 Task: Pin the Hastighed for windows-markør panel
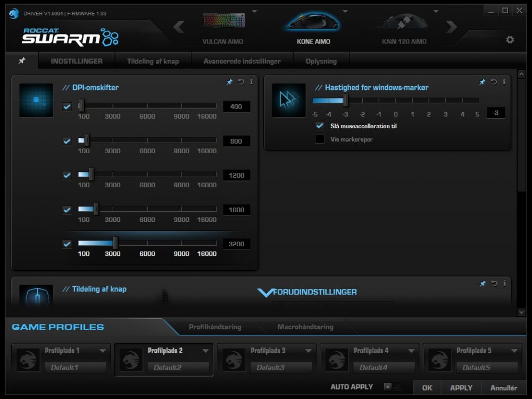tap(482, 82)
